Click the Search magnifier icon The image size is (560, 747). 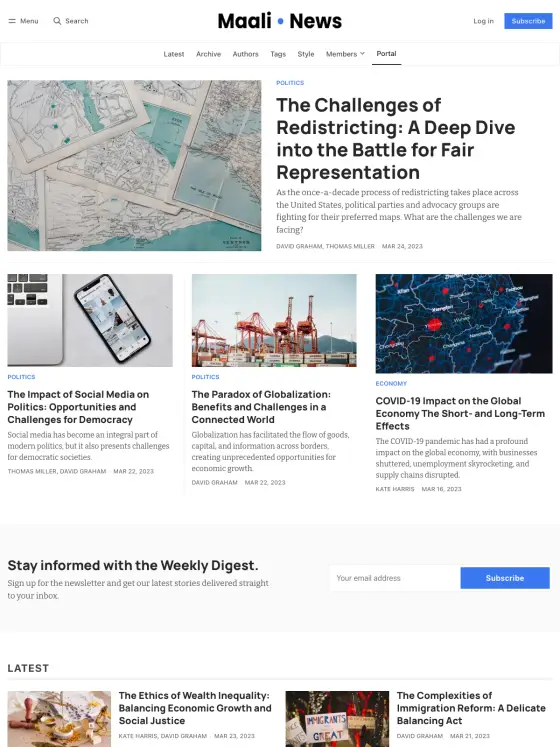57,21
